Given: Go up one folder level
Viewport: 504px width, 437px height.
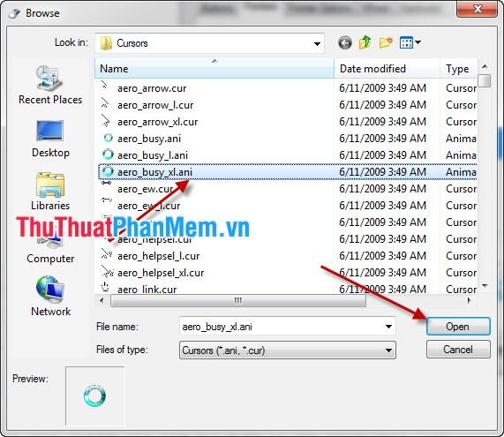Looking at the screenshot, I should pos(365,42).
